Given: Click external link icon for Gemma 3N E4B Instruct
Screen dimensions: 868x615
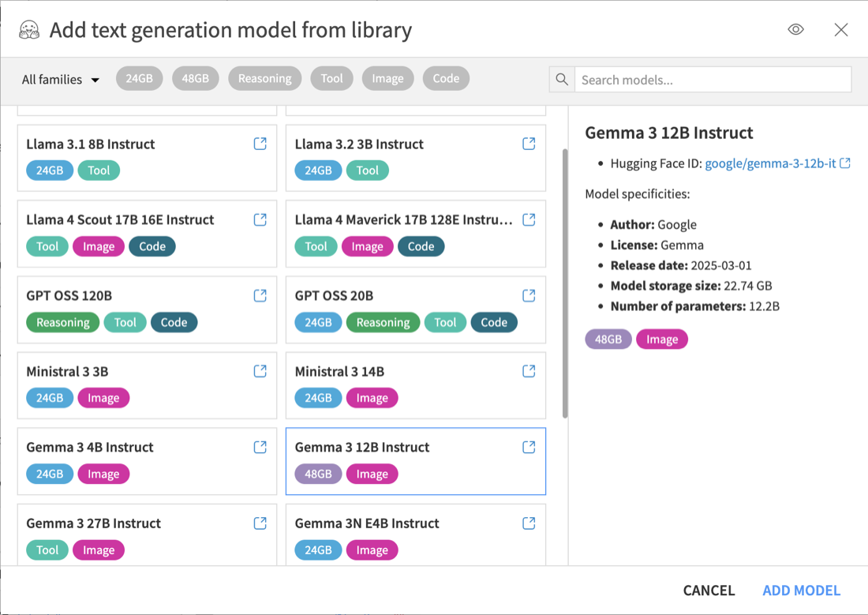Looking at the screenshot, I should (x=529, y=523).
